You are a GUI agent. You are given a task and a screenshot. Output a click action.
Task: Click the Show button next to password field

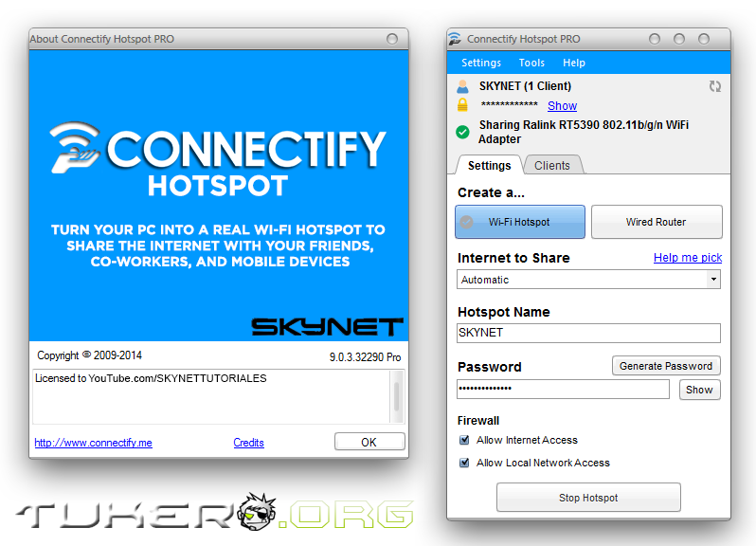tap(699, 390)
